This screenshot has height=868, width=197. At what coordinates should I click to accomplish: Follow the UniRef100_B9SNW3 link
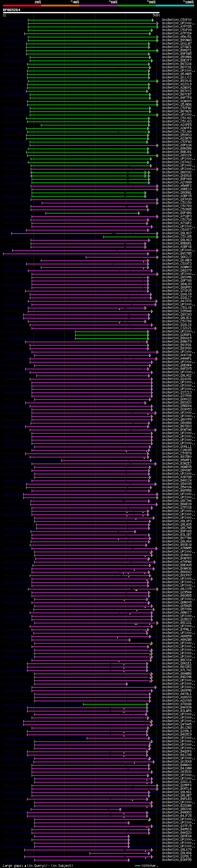(x=177, y=40)
